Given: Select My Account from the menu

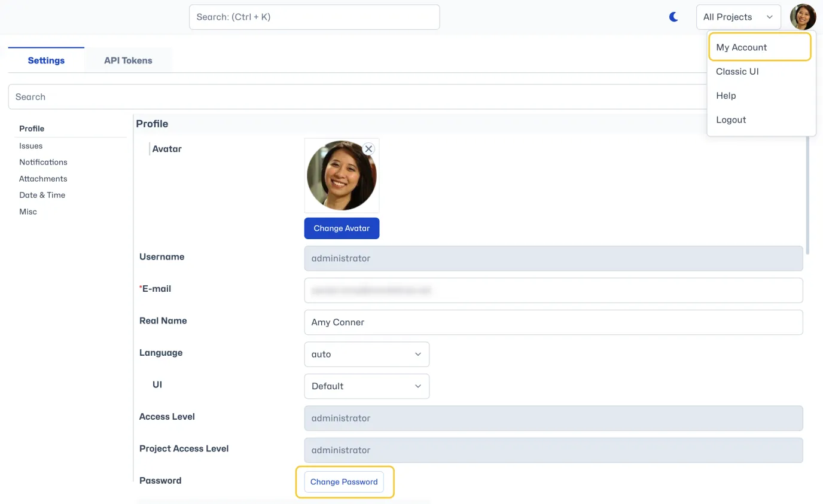Looking at the screenshot, I should (x=760, y=47).
